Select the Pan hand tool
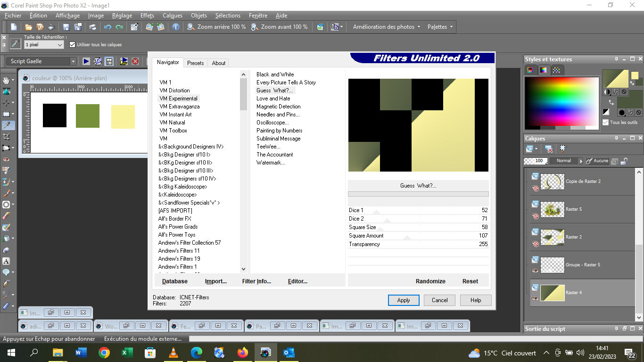The image size is (644, 362). [x=6, y=80]
